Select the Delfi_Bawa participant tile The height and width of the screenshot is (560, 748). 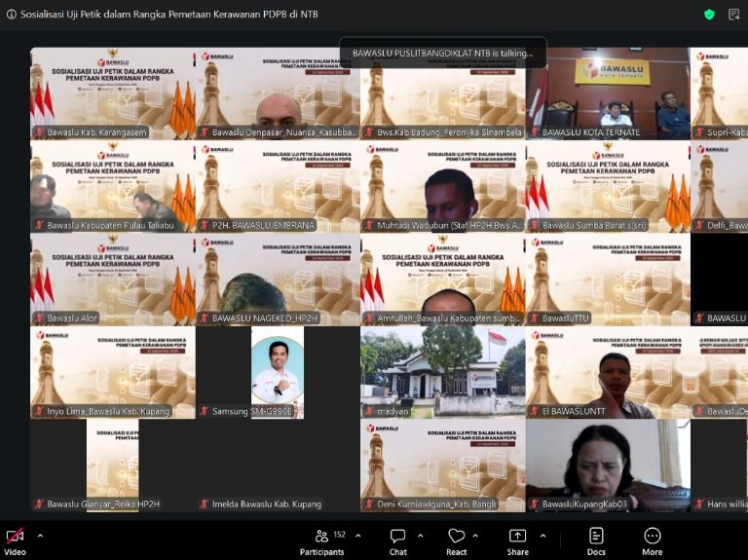pyautogui.click(x=720, y=186)
